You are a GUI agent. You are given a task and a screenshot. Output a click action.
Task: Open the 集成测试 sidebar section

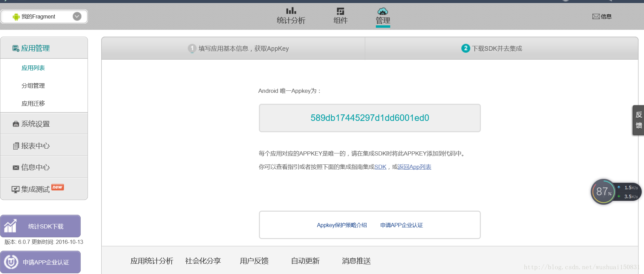(x=44, y=189)
